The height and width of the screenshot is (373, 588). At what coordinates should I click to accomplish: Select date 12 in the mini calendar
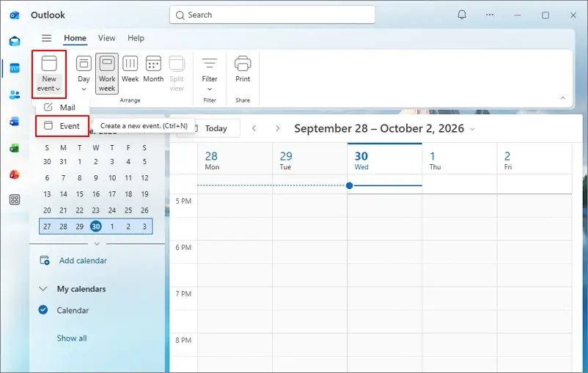point(144,178)
